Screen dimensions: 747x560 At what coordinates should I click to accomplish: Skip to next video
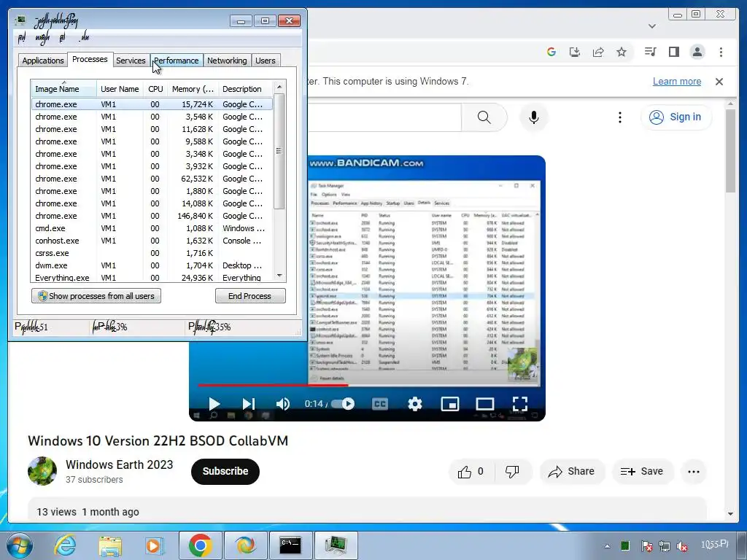(x=248, y=404)
